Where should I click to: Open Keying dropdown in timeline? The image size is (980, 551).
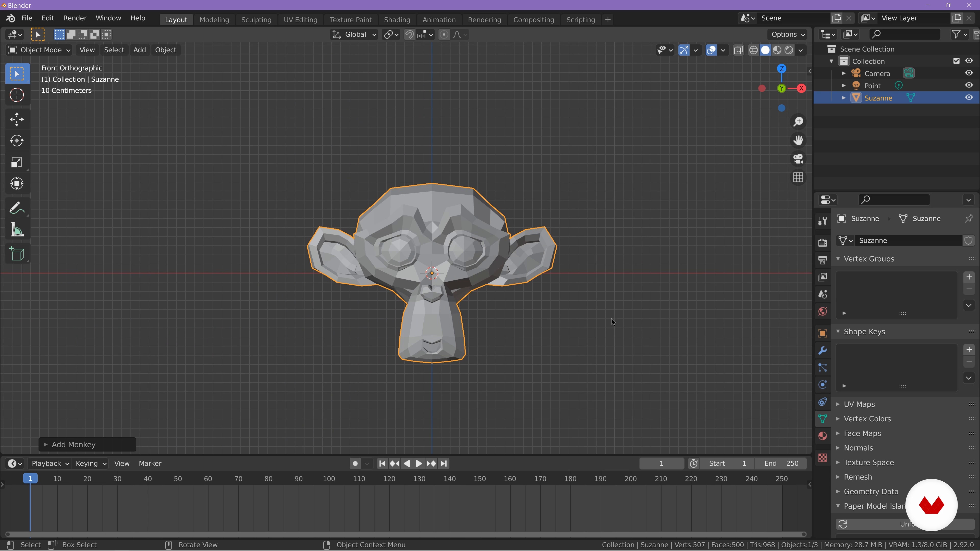[91, 464]
